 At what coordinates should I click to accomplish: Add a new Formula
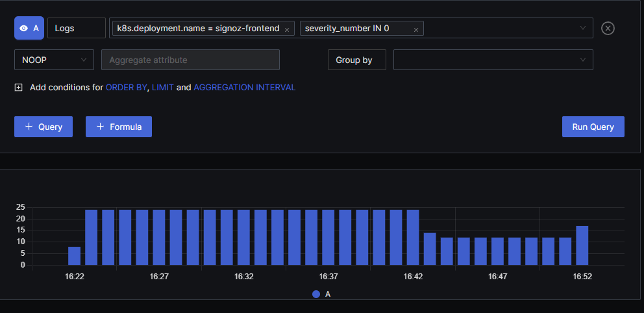coord(119,127)
